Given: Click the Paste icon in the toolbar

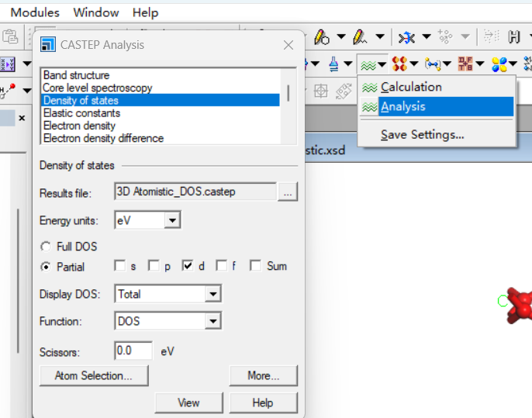Looking at the screenshot, I should (10, 36).
